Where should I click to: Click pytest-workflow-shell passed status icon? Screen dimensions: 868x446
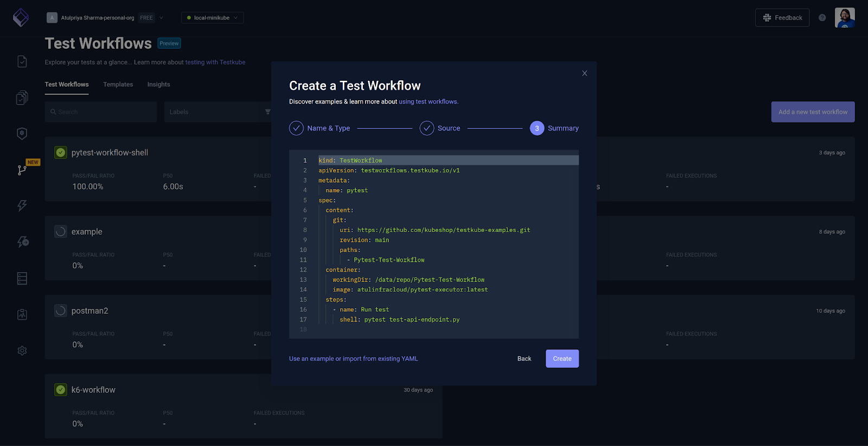[61, 153]
